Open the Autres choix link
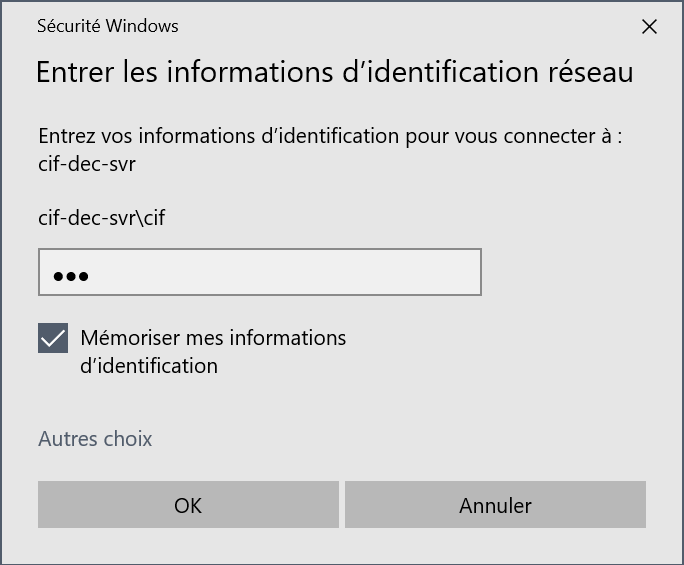 [95, 439]
